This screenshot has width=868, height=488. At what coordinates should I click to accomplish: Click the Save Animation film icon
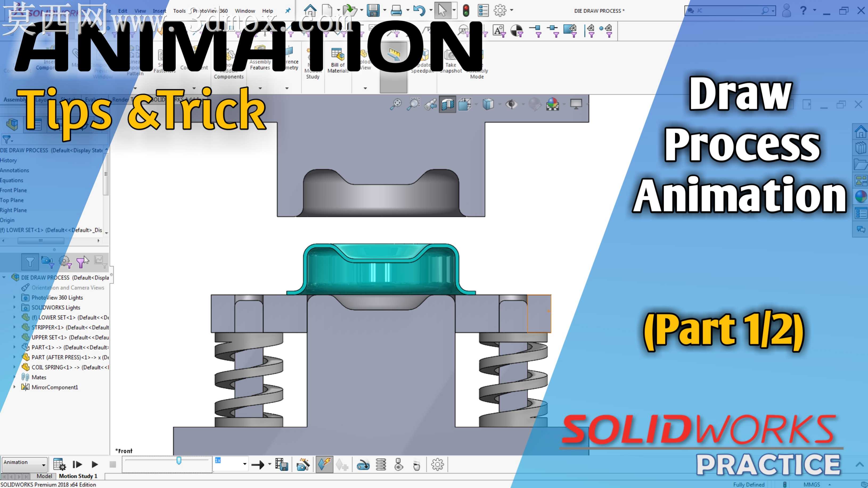tap(281, 464)
